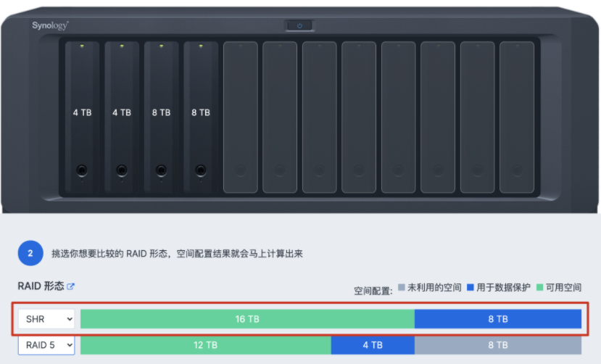Image resolution: width=601 pixels, height=364 pixels.
Task: Select the second 4 TB drive bay
Action: pos(122,117)
